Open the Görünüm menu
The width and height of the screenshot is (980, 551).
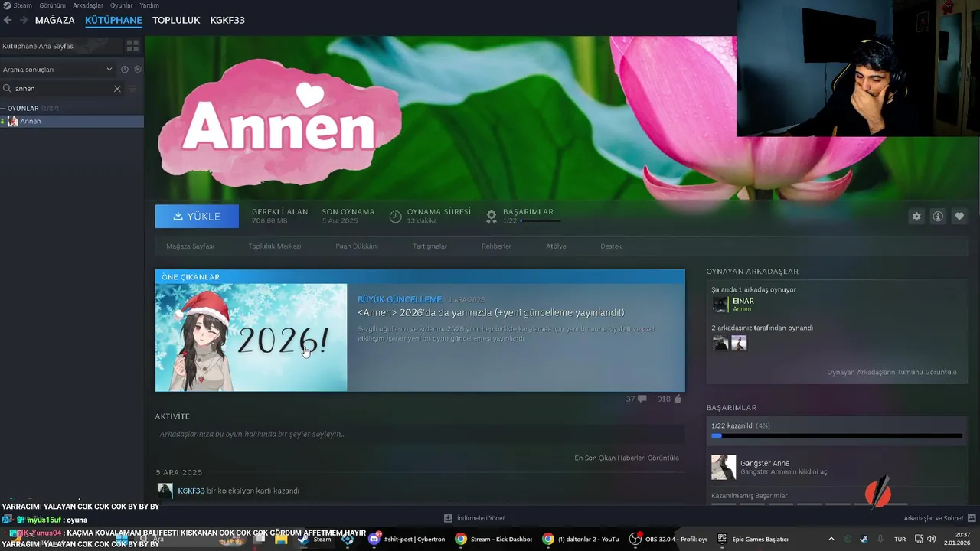(x=52, y=5)
